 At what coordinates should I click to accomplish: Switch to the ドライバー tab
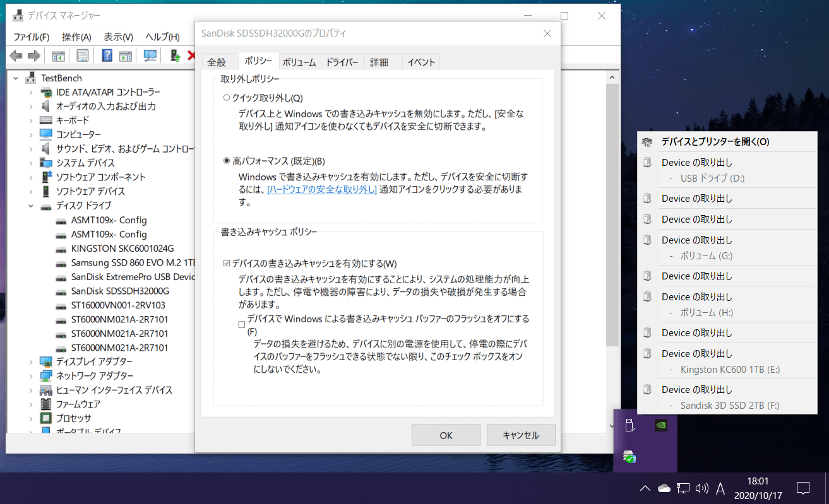tap(342, 62)
